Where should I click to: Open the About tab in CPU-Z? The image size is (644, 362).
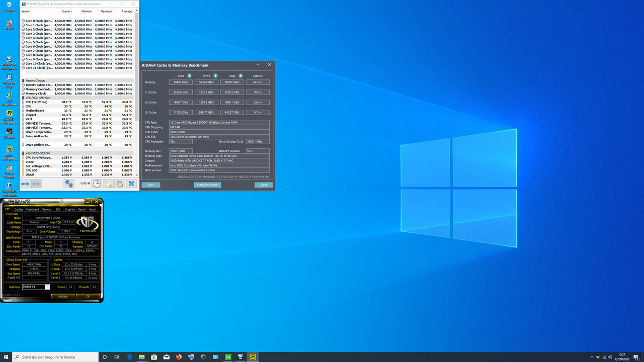coord(93,209)
